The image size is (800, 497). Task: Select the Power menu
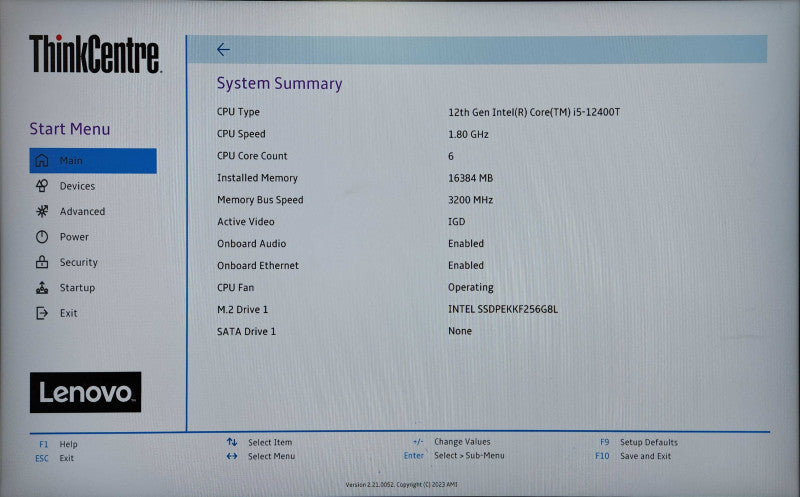tap(74, 237)
